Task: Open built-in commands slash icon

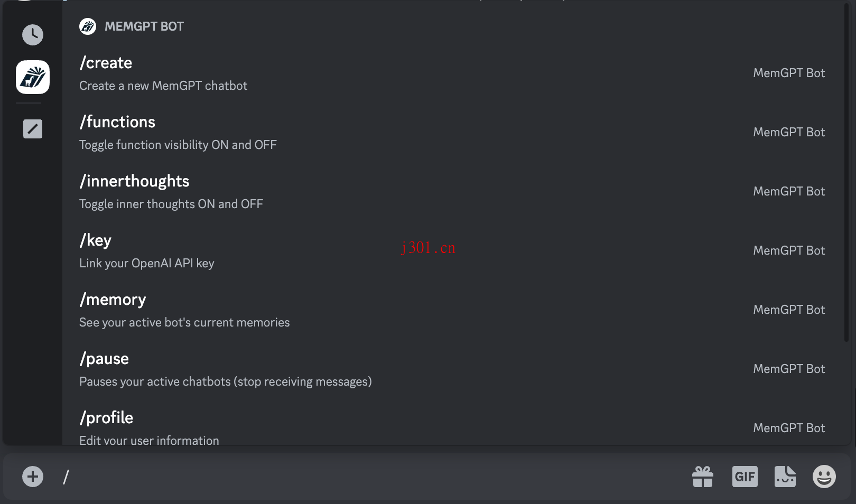Action: pyautogui.click(x=33, y=129)
